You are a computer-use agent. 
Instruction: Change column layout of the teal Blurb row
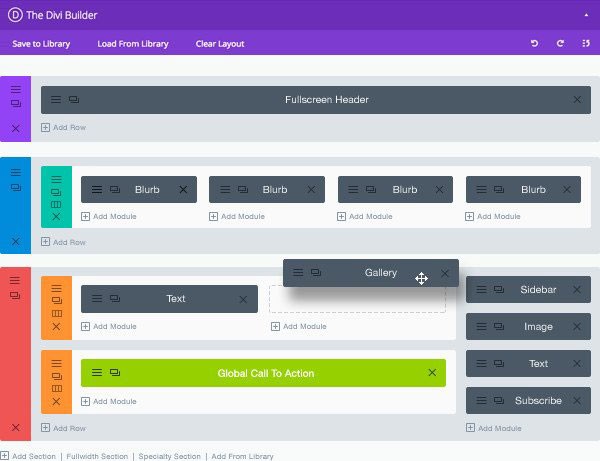(x=56, y=204)
